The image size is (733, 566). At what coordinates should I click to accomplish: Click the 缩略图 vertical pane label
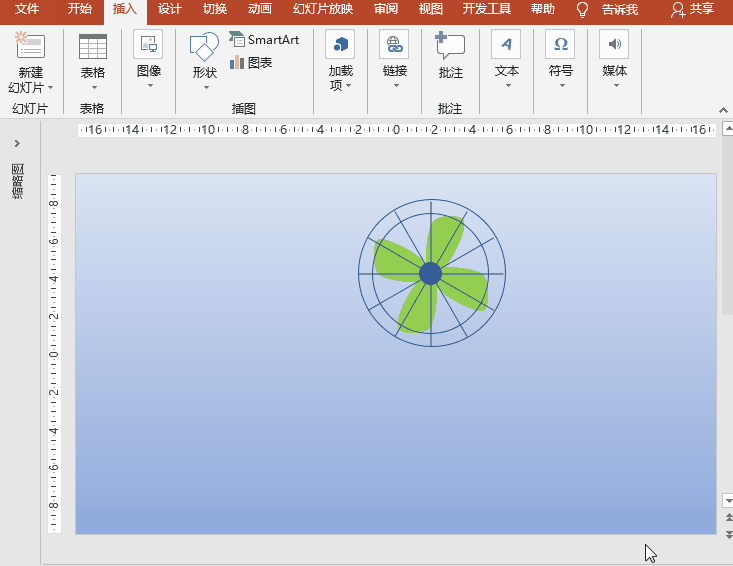click(x=18, y=181)
